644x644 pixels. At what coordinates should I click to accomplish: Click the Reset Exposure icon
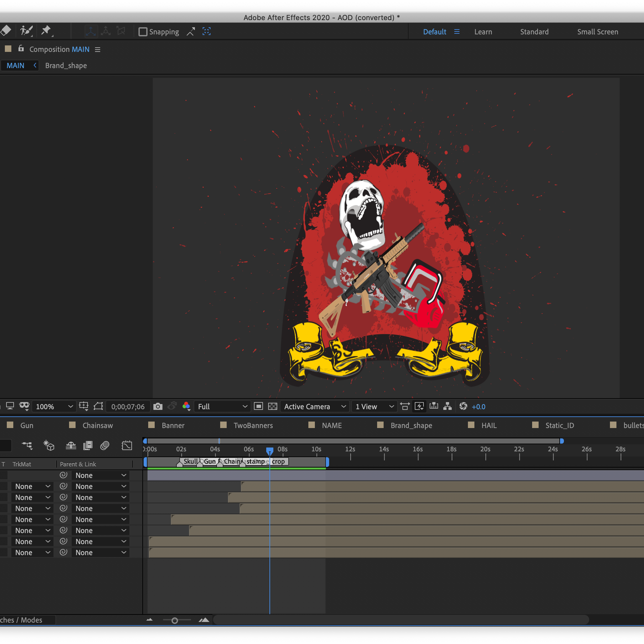[x=463, y=406]
